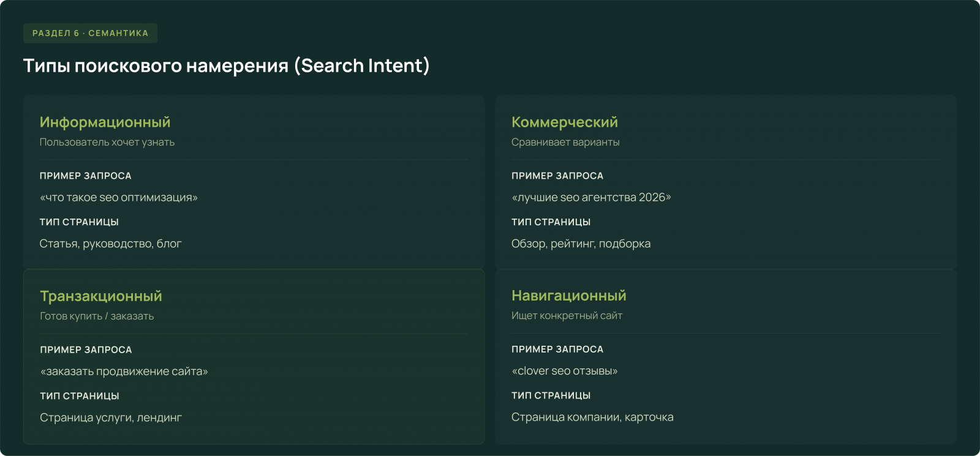Select the query «что такое seo оптимизация»
Image resolution: width=980 pixels, height=456 pixels.
[x=119, y=198]
